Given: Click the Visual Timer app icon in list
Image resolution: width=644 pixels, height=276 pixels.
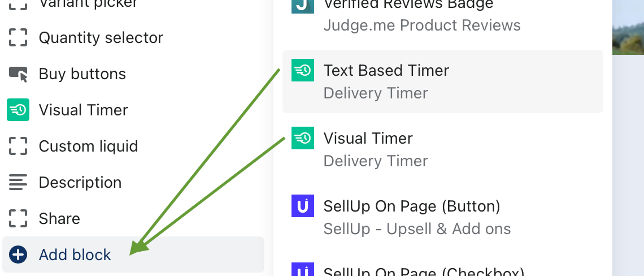Looking at the screenshot, I should 303,138.
